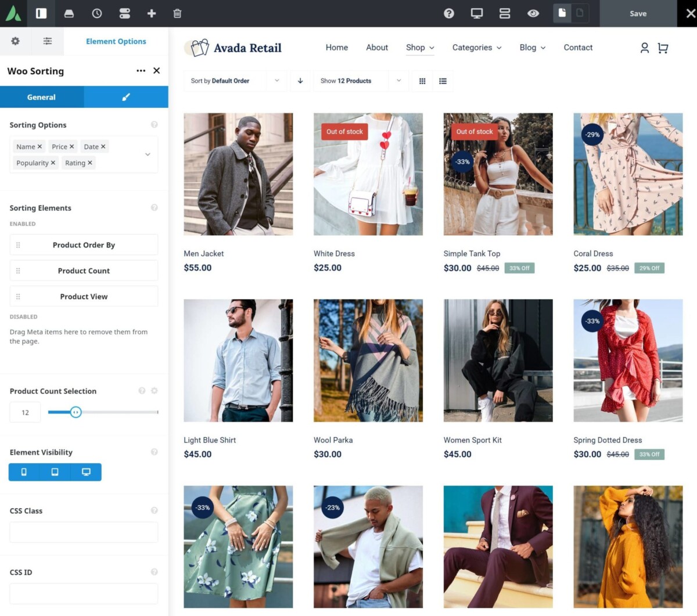Enable mobile visibility in Element Visibility

pyautogui.click(x=23, y=472)
